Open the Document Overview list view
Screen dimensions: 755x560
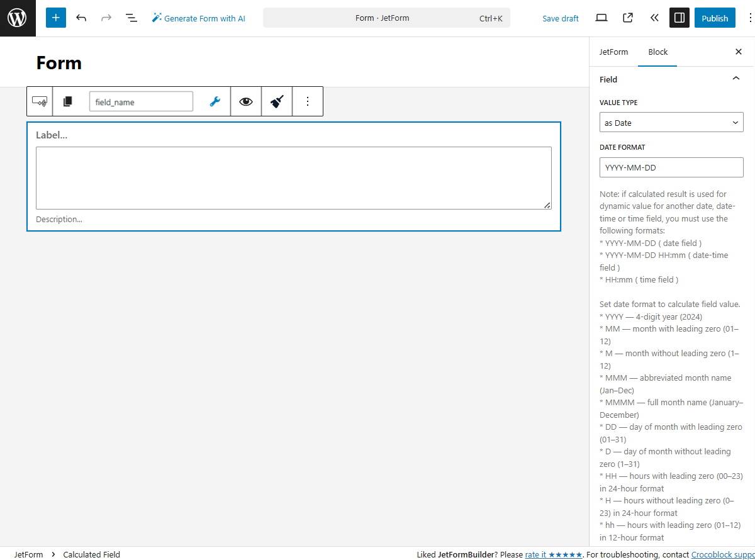point(131,18)
